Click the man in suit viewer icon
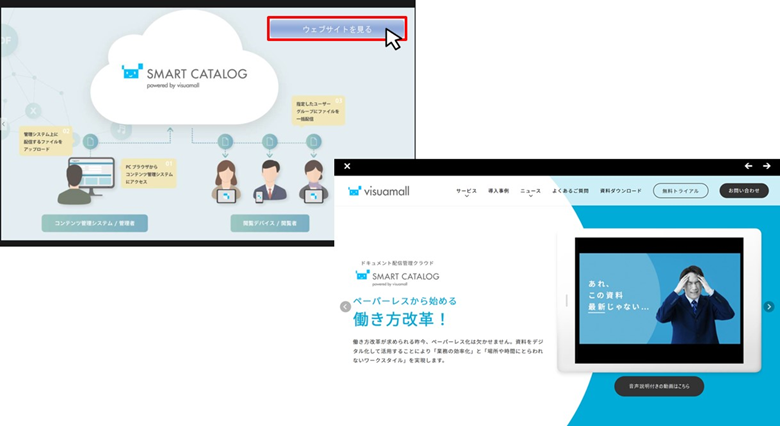This screenshot has width=780, height=426. pyautogui.click(x=270, y=182)
